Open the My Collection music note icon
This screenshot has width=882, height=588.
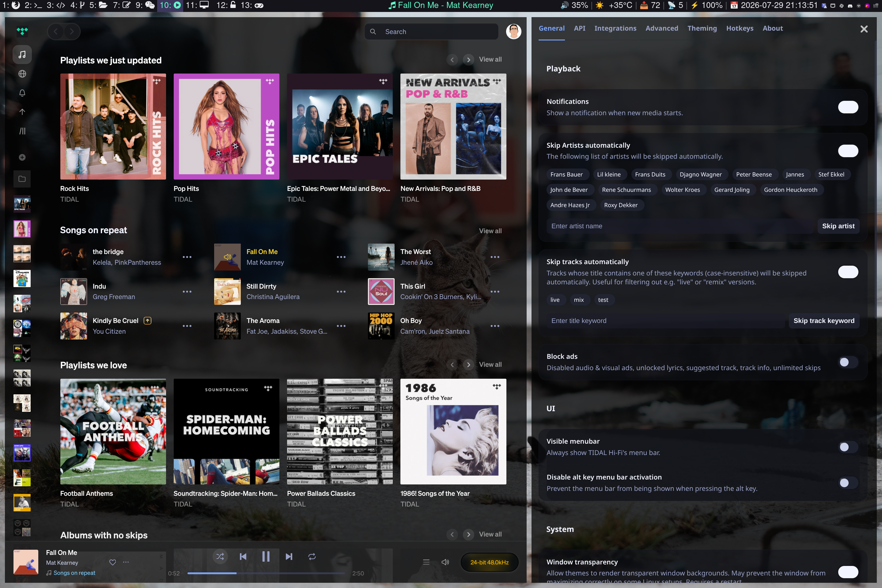[22, 55]
